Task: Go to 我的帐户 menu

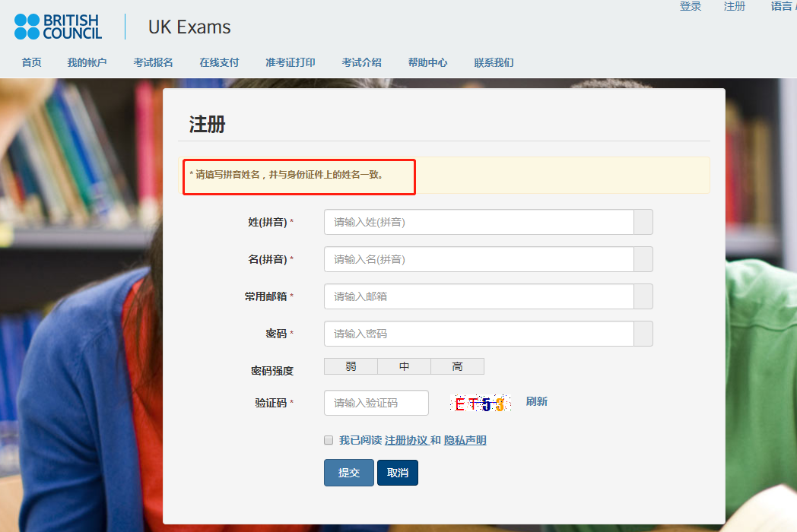Action: 87,62
